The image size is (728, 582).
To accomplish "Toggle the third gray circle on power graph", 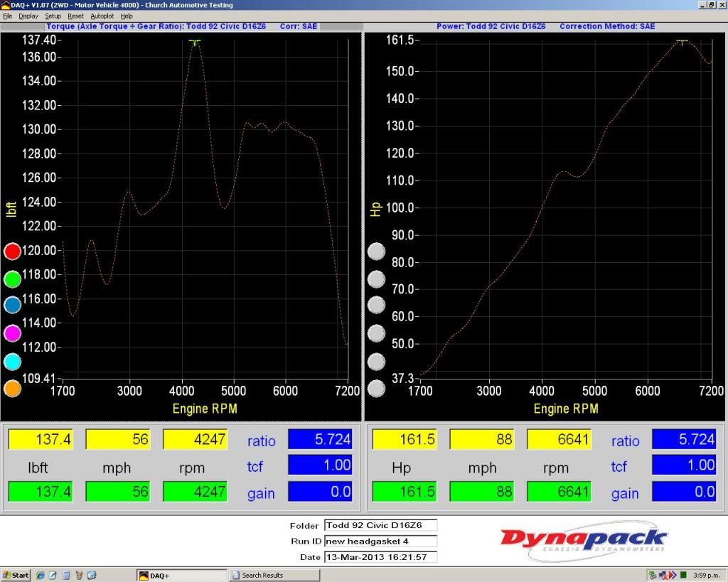I will coord(376,306).
